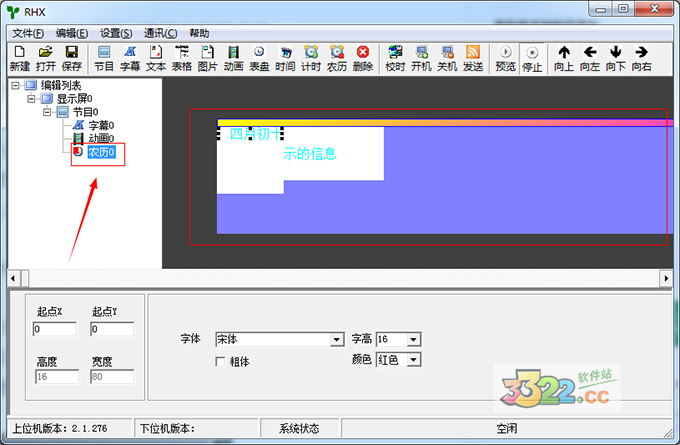Insert a 文本 text item
Viewport: 680px width, 445px height.
coord(156,58)
